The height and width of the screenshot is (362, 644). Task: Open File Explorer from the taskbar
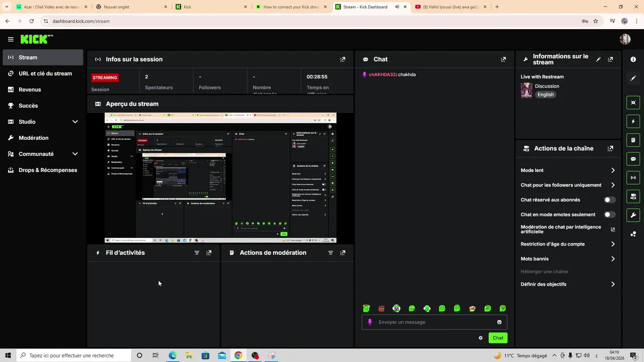pyautogui.click(x=189, y=355)
